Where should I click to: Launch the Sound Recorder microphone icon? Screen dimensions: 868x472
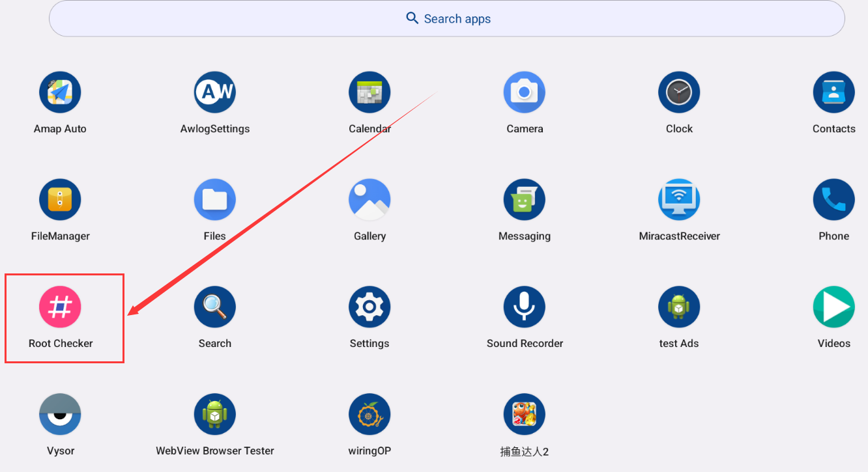point(524,307)
